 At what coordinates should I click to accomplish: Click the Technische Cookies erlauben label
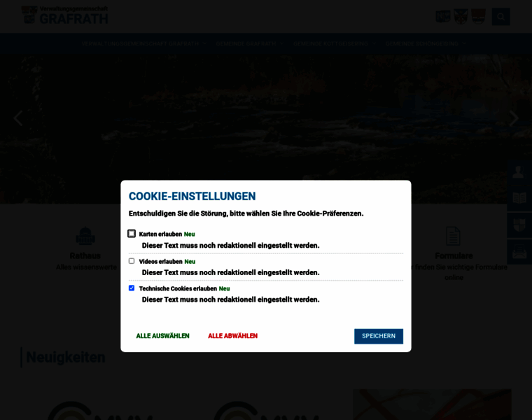click(178, 288)
